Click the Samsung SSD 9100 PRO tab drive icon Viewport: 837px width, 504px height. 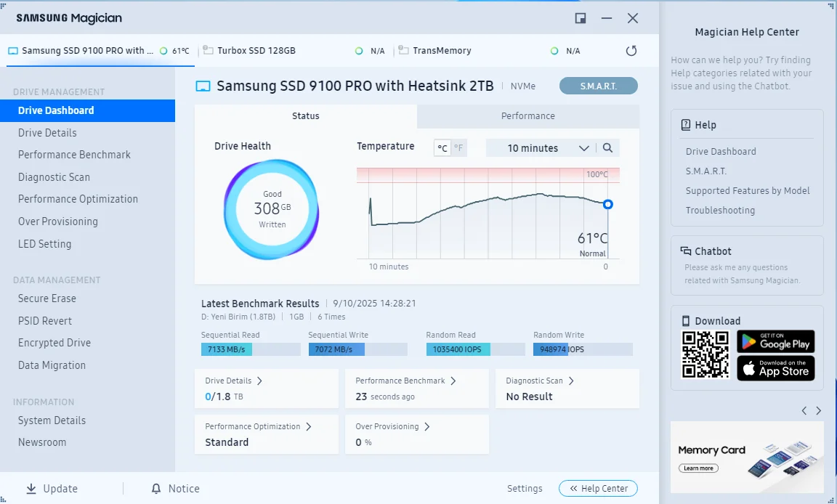13,51
